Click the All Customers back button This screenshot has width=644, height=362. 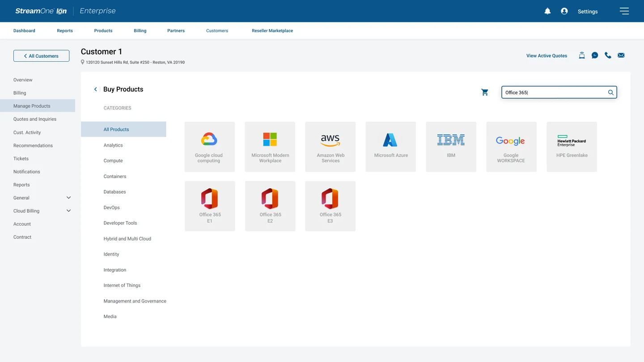point(41,56)
